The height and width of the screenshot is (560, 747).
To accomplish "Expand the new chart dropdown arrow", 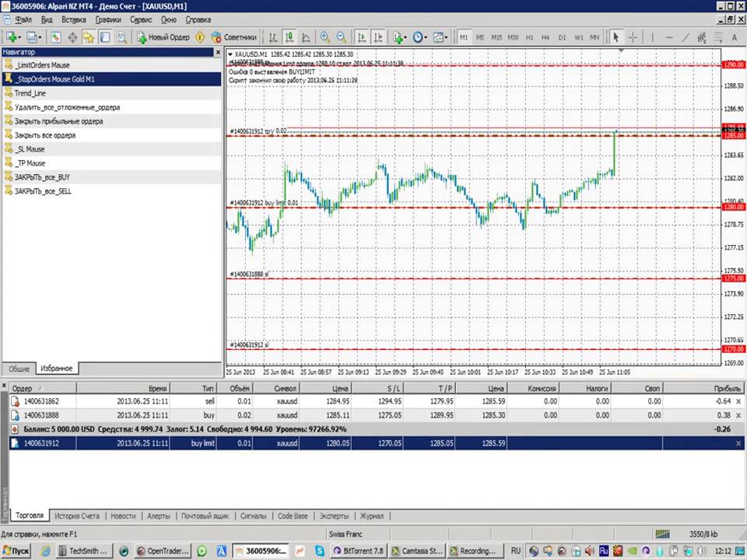I will [19, 37].
